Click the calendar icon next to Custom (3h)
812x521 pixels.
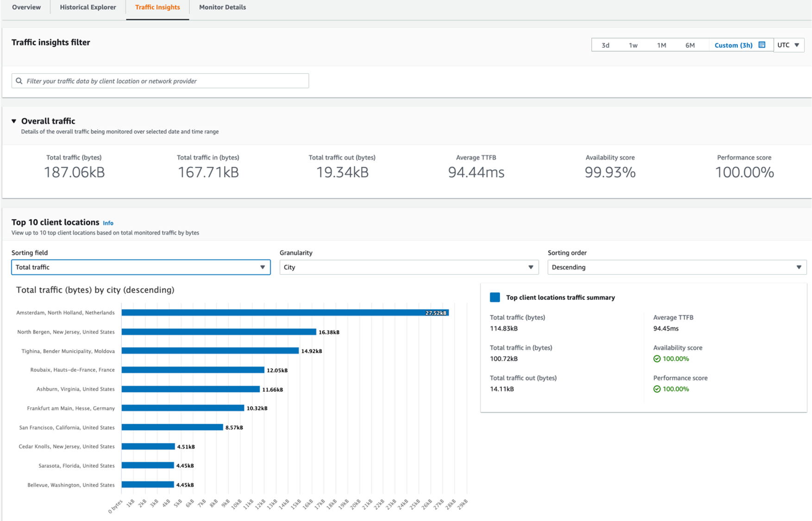click(762, 45)
